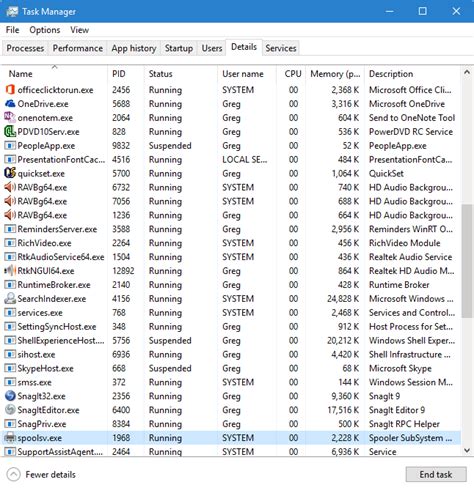Click memory value 17,516 K

(x=343, y=410)
